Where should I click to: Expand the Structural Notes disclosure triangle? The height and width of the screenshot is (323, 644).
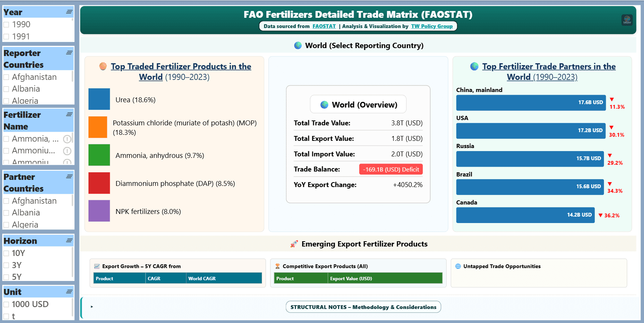[x=92, y=307]
